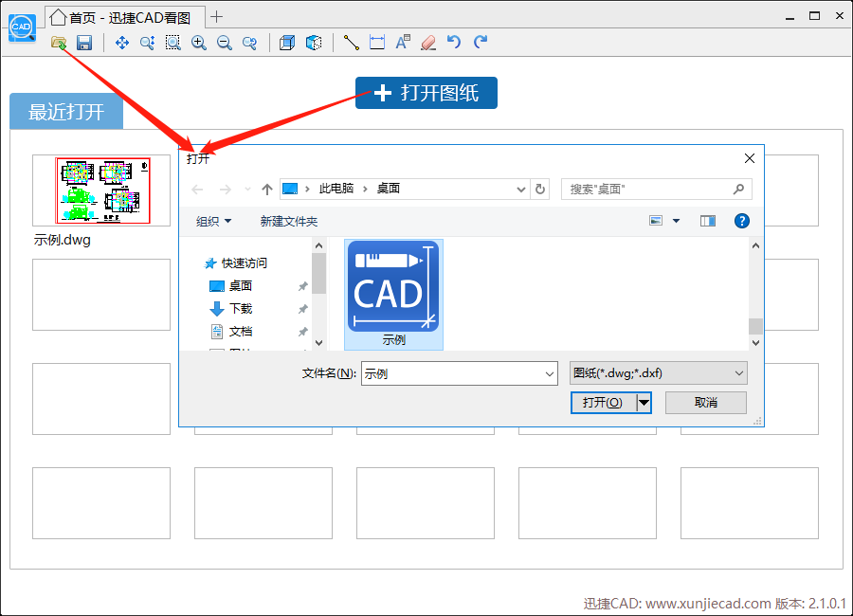Click the 迅捷CAD app logo
The width and height of the screenshot is (853, 616).
coord(22,27)
